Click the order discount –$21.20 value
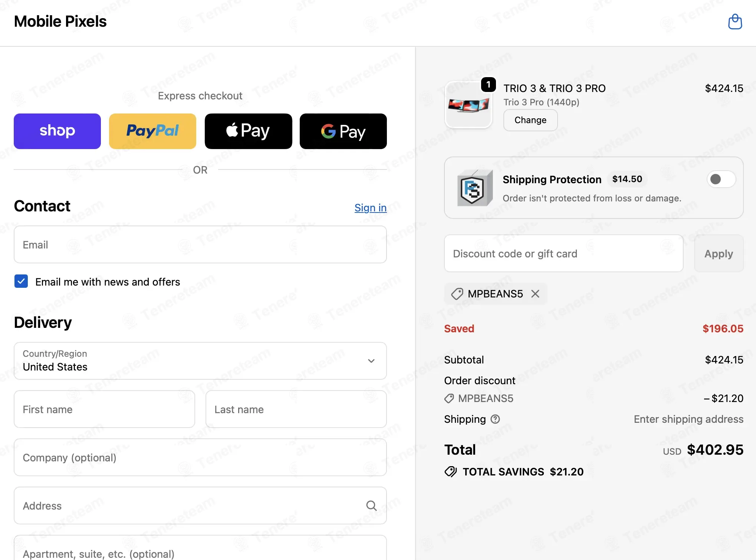The width and height of the screenshot is (756, 560). coord(724,398)
